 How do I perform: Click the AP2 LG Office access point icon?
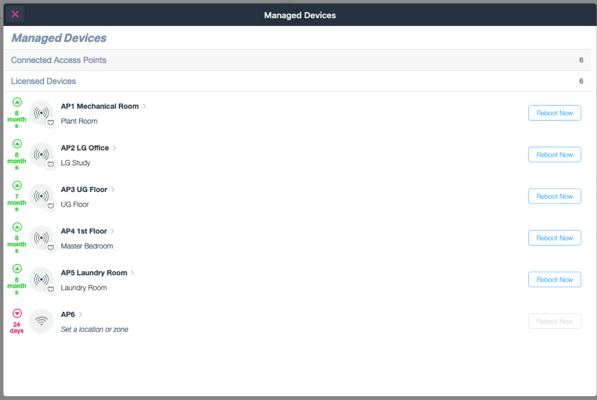[42, 154]
